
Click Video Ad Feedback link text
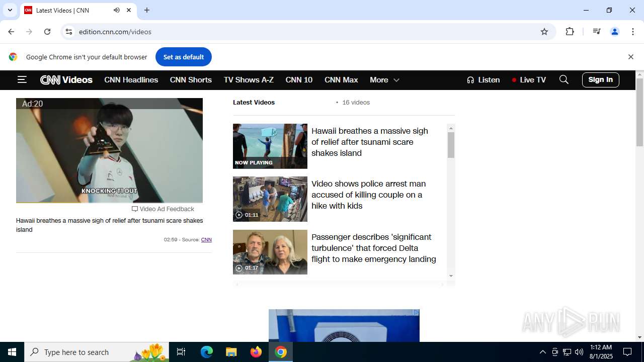[167, 209]
